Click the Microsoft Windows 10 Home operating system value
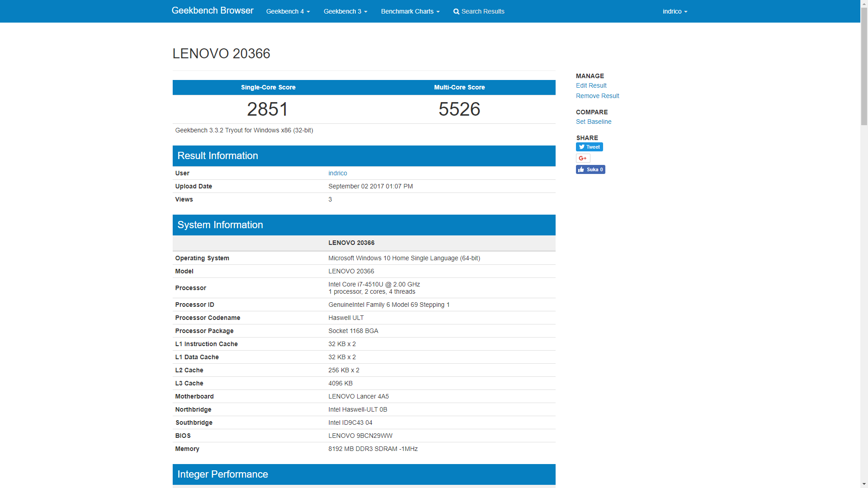 pyautogui.click(x=404, y=258)
